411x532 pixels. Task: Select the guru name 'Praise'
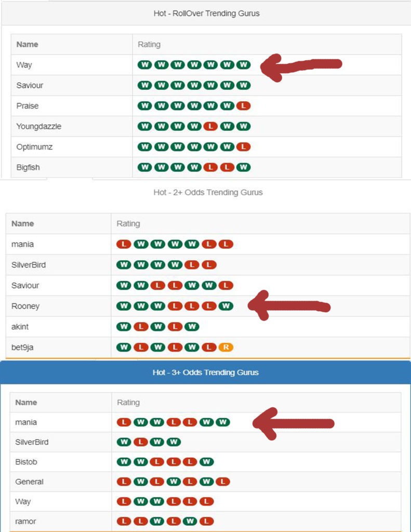pyautogui.click(x=27, y=106)
